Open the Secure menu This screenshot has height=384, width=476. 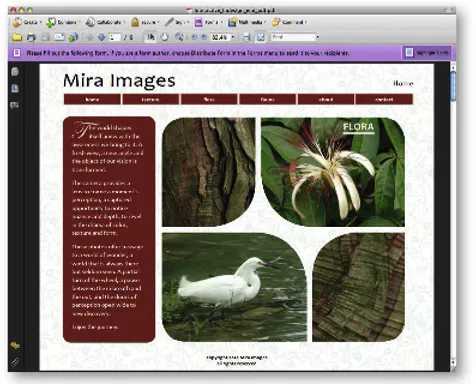(145, 22)
